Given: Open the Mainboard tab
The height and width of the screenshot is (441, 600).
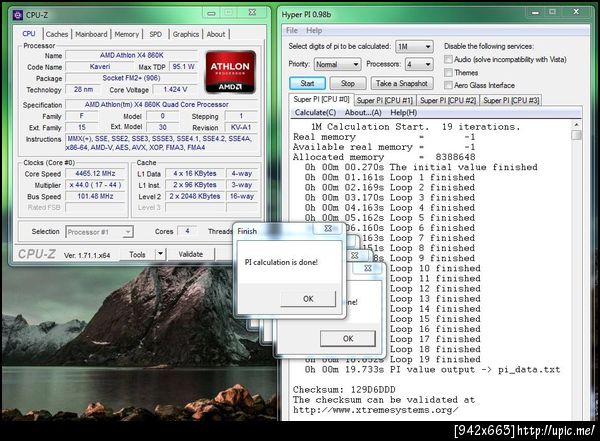Looking at the screenshot, I should coord(91,34).
